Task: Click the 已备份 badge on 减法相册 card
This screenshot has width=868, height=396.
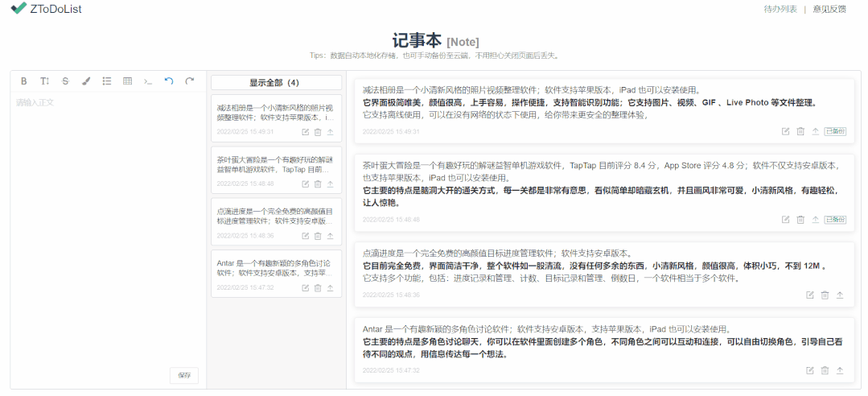Action: click(835, 131)
